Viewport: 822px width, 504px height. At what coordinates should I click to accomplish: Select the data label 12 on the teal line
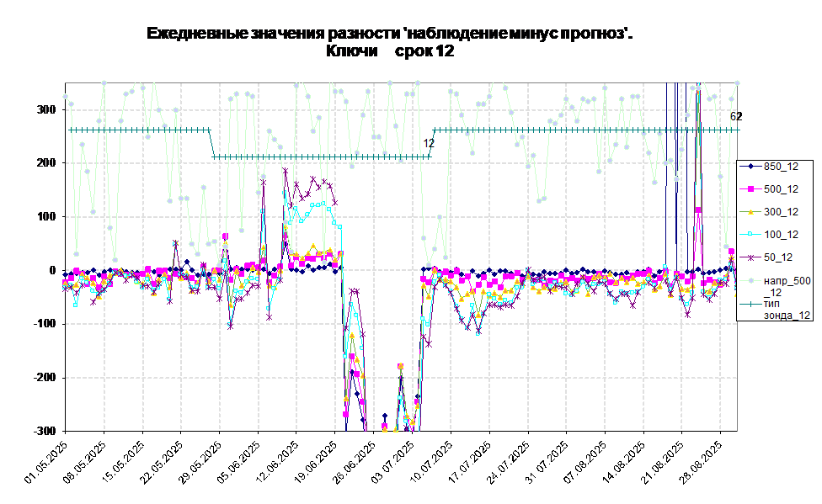pyautogui.click(x=429, y=144)
